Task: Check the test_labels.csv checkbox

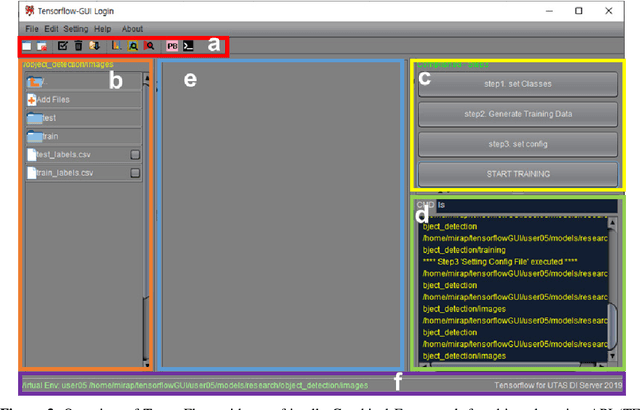Action: (x=135, y=154)
